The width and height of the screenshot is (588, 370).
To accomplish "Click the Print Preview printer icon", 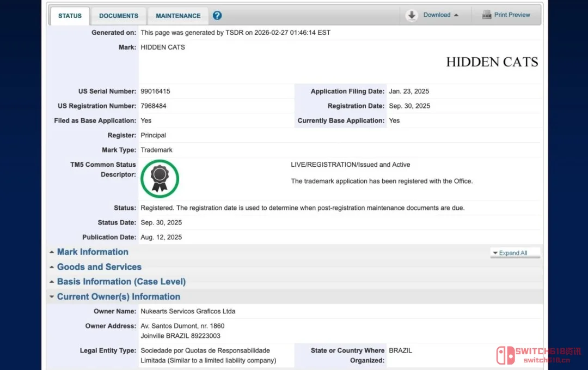I will [487, 15].
